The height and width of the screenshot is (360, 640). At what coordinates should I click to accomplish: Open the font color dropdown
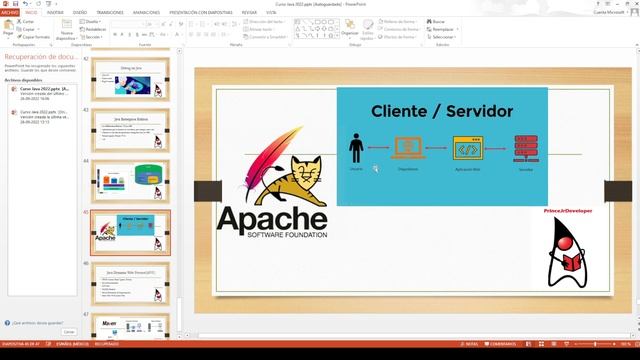pyautogui.click(x=178, y=35)
